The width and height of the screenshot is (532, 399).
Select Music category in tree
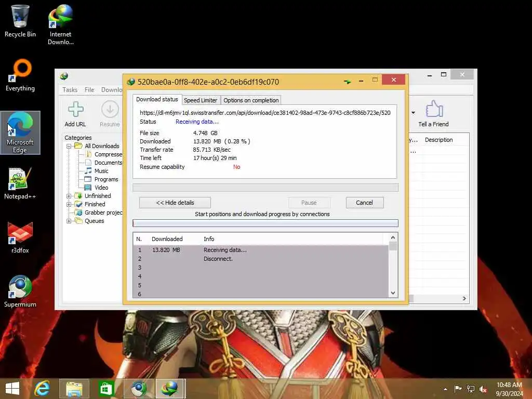pyautogui.click(x=97, y=171)
